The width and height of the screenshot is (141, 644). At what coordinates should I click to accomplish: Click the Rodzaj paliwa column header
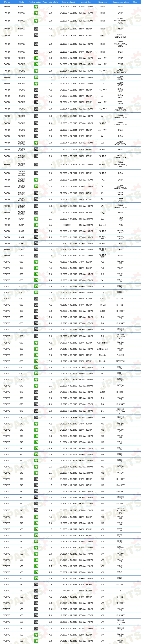tap(35, 2)
